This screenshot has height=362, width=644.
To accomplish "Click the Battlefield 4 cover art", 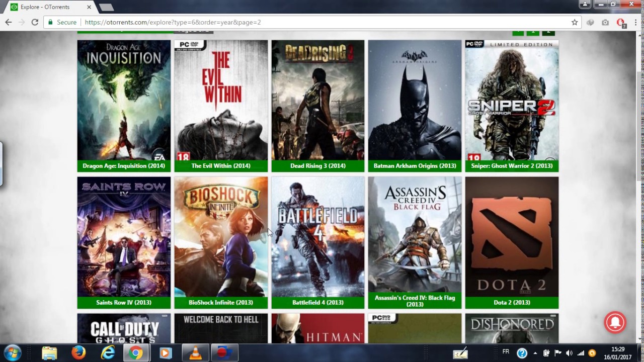I will click(x=318, y=237).
